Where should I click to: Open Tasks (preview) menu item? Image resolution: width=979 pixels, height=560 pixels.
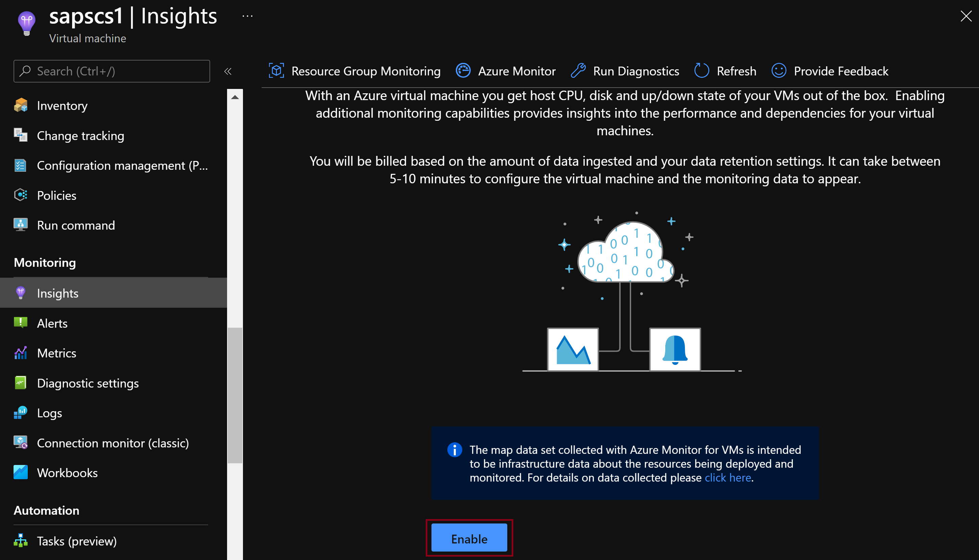(113, 541)
